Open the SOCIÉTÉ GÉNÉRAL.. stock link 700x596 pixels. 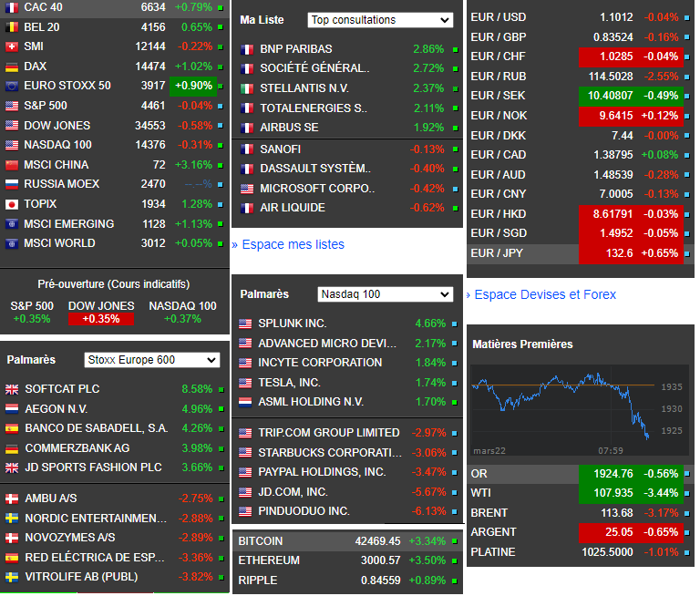[x=314, y=68]
